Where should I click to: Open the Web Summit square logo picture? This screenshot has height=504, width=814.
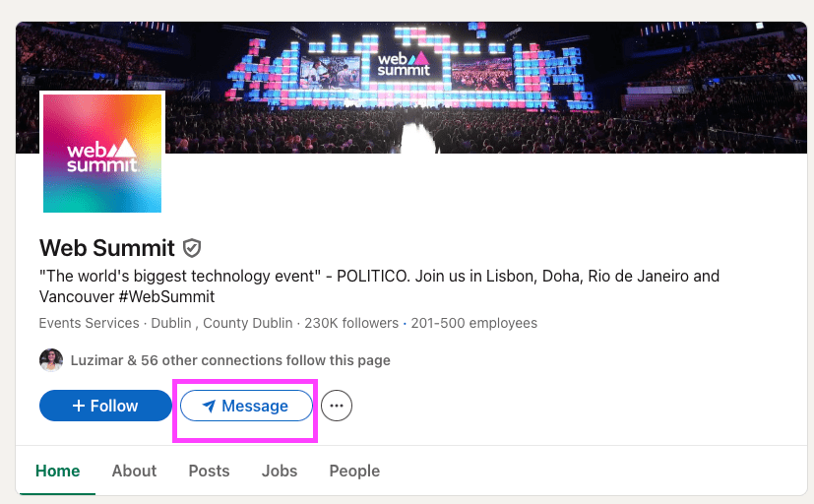click(x=102, y=154)
